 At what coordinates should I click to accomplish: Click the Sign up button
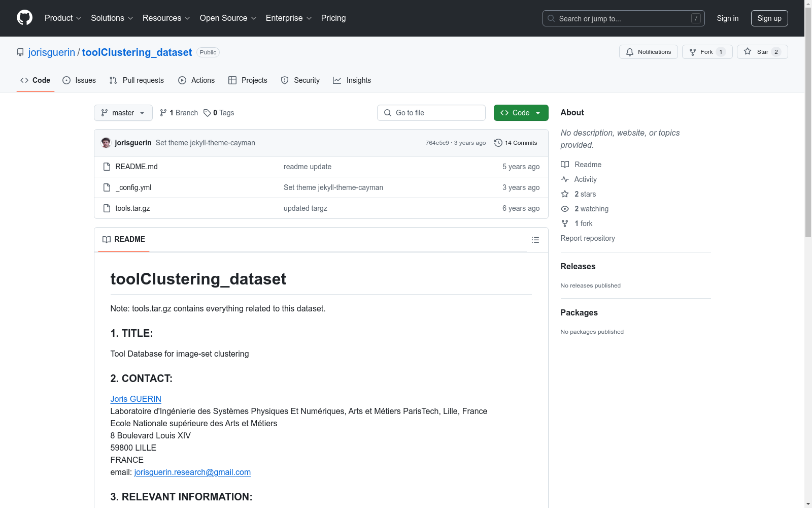pyautogui.click(x=769, y=18)
